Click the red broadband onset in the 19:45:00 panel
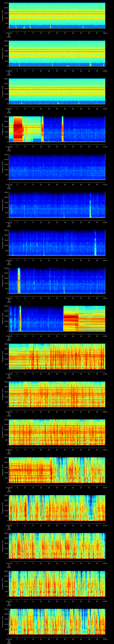Image resolution: width=114 pixels, height=644 pixels. coord(71,319)
